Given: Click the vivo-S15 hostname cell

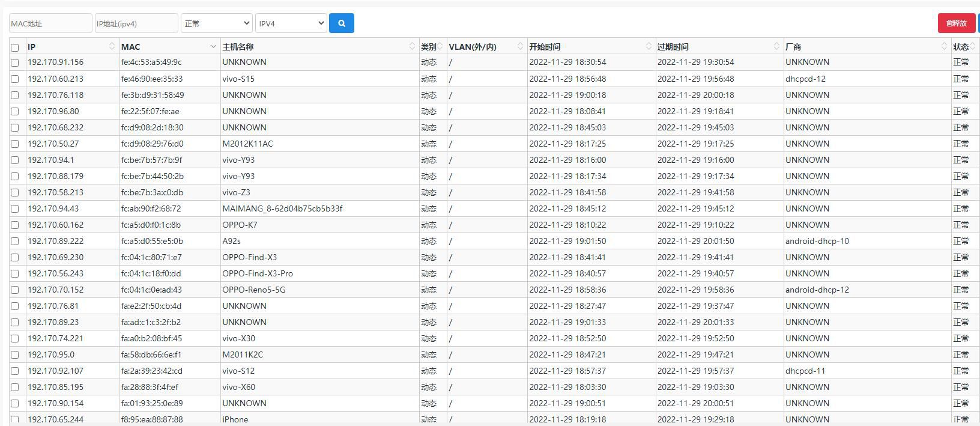Looking at the screenshot, I should coord(238,79).
